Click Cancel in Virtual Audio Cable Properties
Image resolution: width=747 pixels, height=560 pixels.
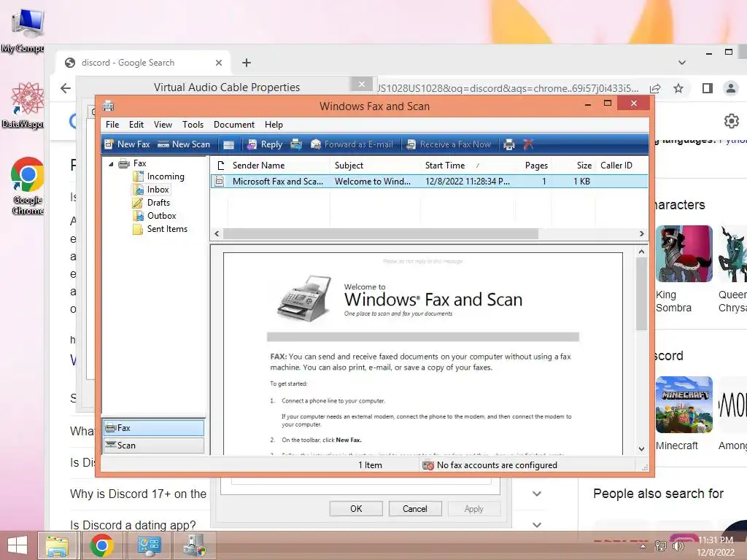415,508
